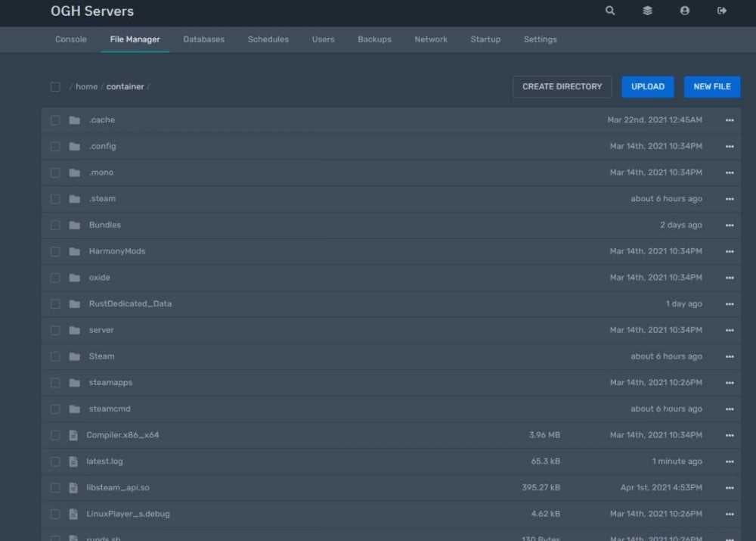Tick the checkbox for .cache folder
756x541 pixels.
pos(55,120)
